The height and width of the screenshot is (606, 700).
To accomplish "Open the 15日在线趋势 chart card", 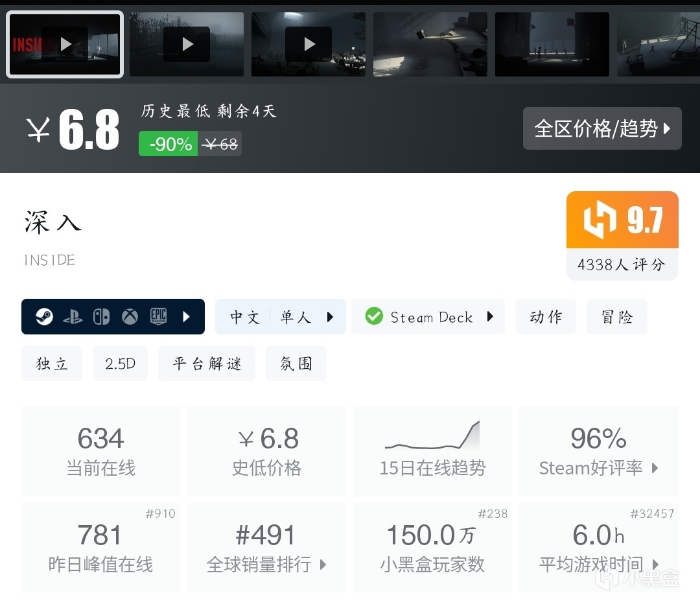I will [432, 451].
